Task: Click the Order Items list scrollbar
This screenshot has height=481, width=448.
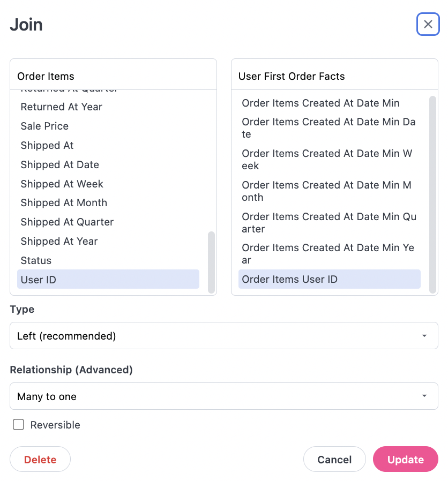Action: [211, 261]
